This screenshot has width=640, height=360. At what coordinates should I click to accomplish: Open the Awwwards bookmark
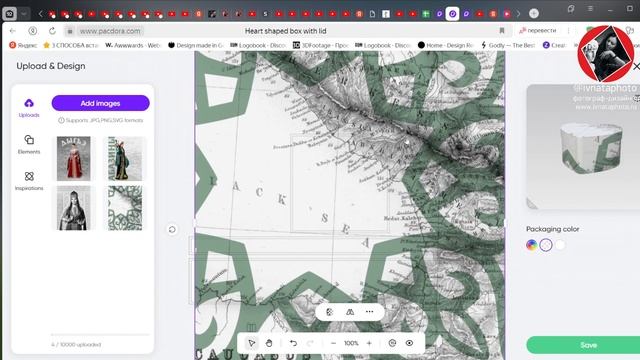click(x=133, y=45)
